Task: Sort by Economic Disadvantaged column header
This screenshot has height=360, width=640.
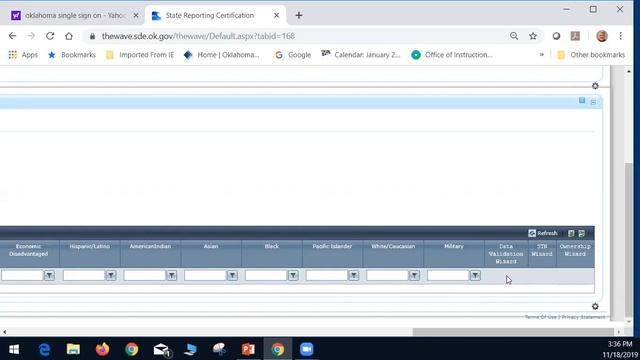Action: click(29, 250)
